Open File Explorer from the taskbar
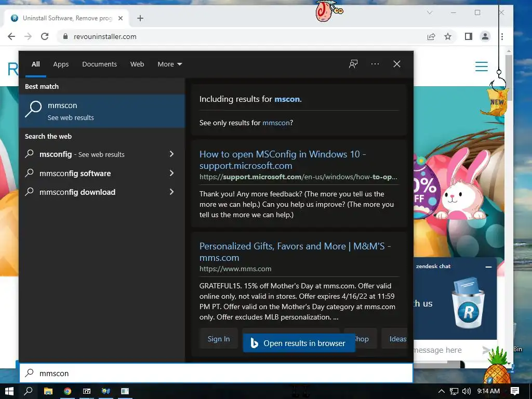 pyautogui.click(x=48, y=391)
